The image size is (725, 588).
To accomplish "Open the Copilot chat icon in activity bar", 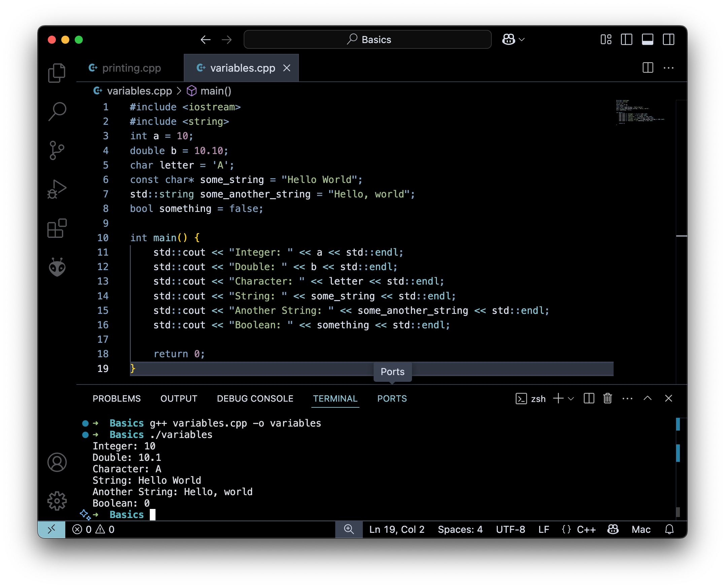I will point(57,267).
